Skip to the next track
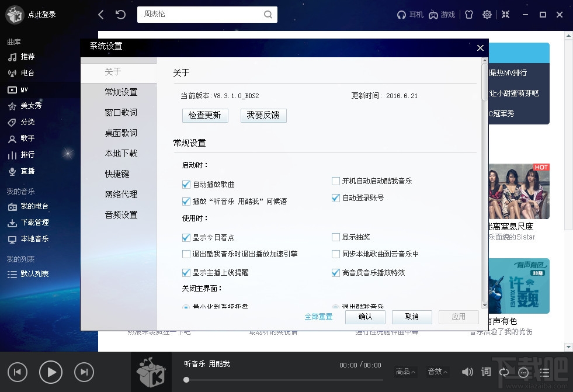This screenshot has width=573, height=392. pos(84,372)
